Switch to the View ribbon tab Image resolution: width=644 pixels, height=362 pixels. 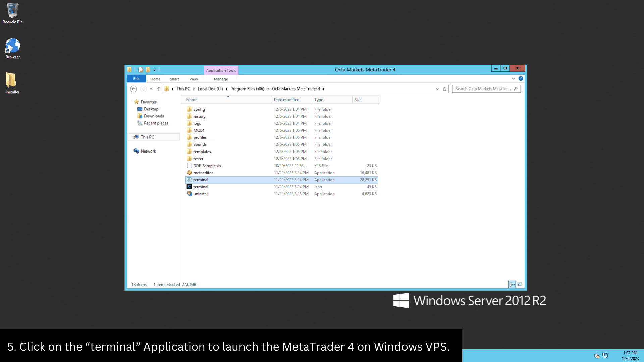pos(193,79)
